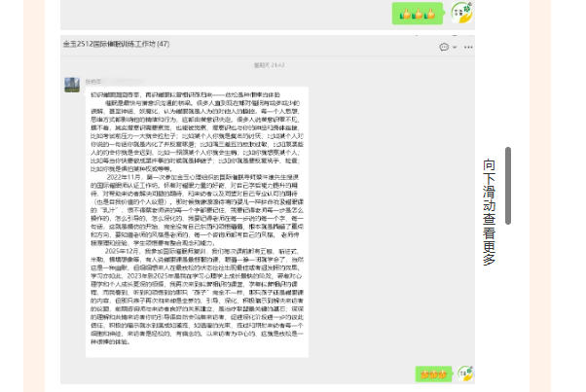The height and width of the screenshot is (392, 586).
Task: Click the green avatar at top right
Action: tap(461, 13)
